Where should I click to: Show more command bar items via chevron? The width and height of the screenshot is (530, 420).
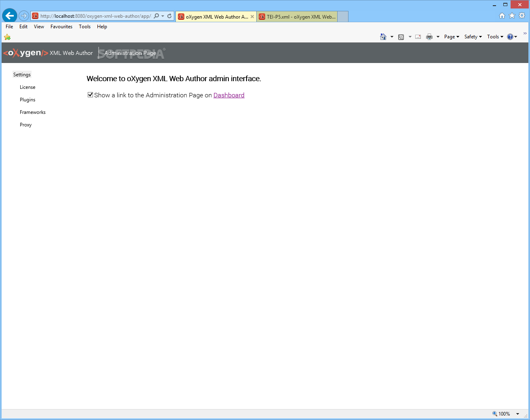[x=525, y=34]
